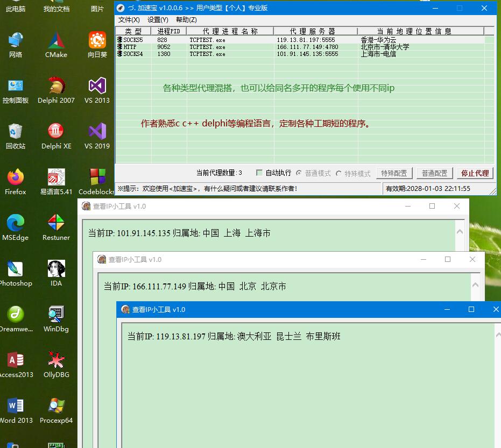
Task: Open the Photoshop desktop icon
Action: pos(15,274)
